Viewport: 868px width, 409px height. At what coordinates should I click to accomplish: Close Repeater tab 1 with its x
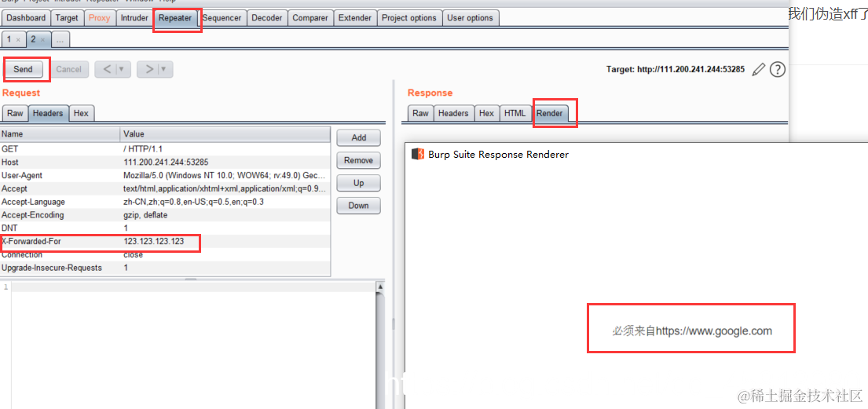tap(18, 40)
